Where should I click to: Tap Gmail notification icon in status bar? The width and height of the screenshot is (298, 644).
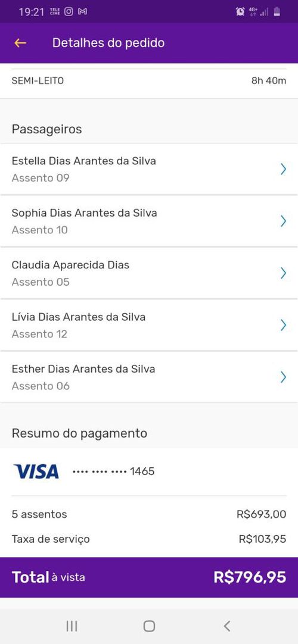(82, 11)
